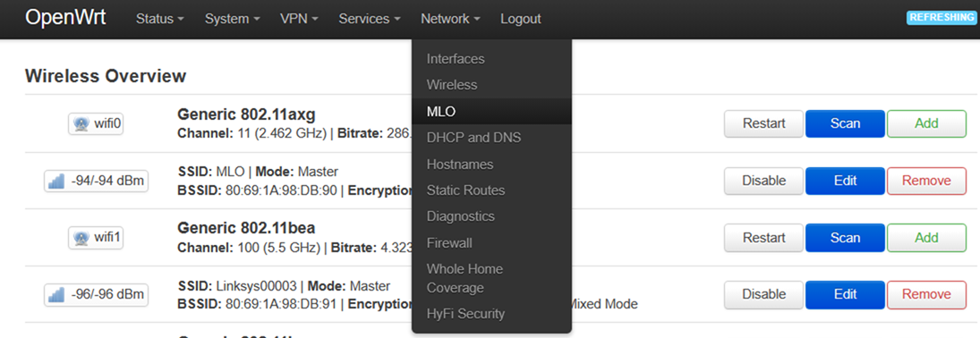
Task: Click the OpenWrt brand link
Action: click(65, 18)
